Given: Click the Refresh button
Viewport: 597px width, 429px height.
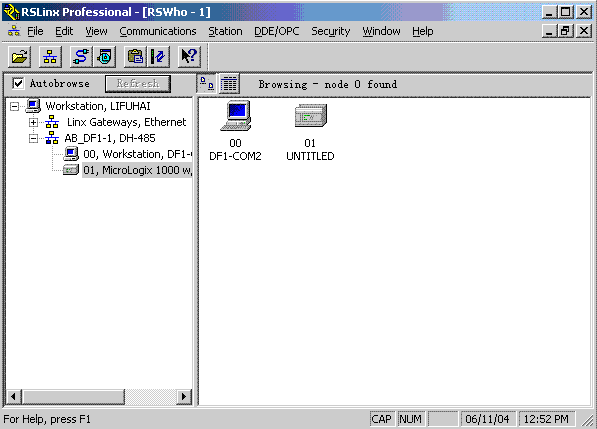Looking at the screenshot, I should pos(138,83).
